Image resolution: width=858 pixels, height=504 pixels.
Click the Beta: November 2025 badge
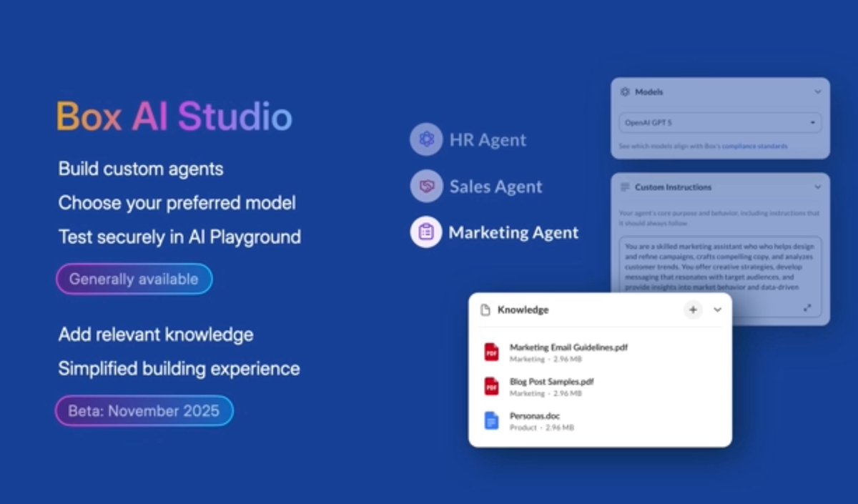(144, 410)
